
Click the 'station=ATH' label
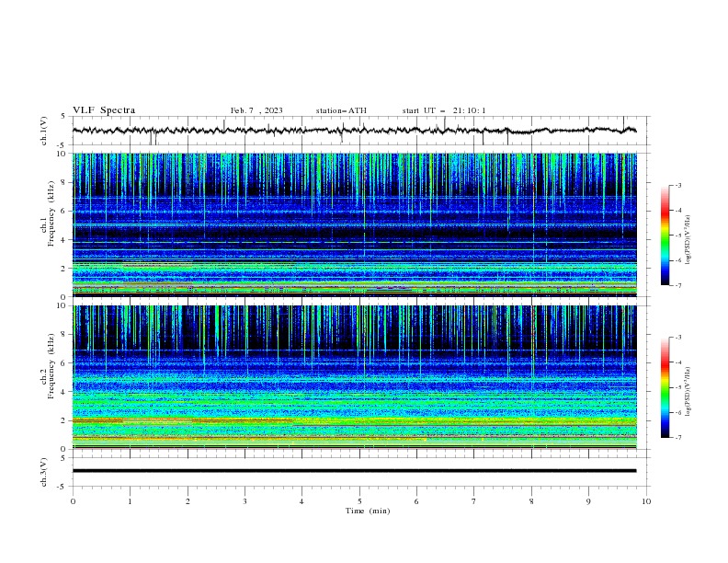point(341,110)
